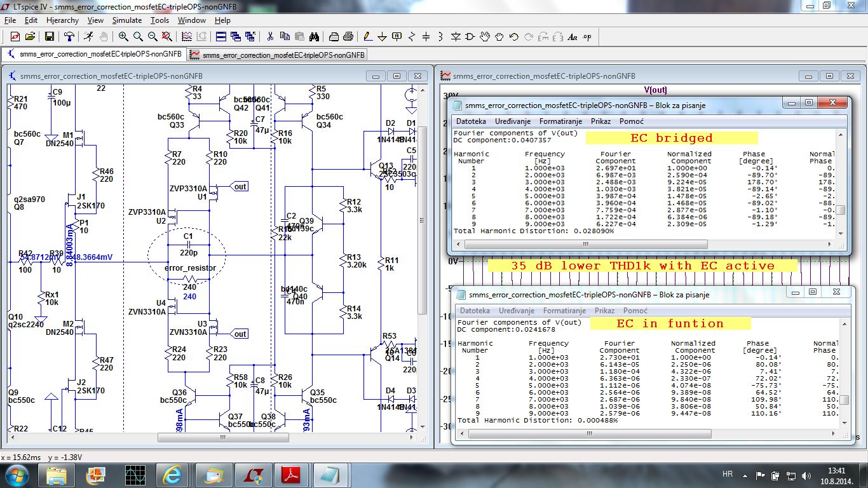Image resolution: width=868 pixels, height=488 pixels.
Task: Select the Label Net tool
Action: point(397,37)
